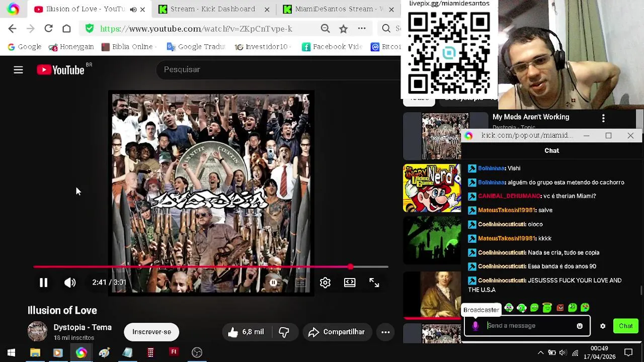
Task: Open Google bookmark
Action: point(24,47)
